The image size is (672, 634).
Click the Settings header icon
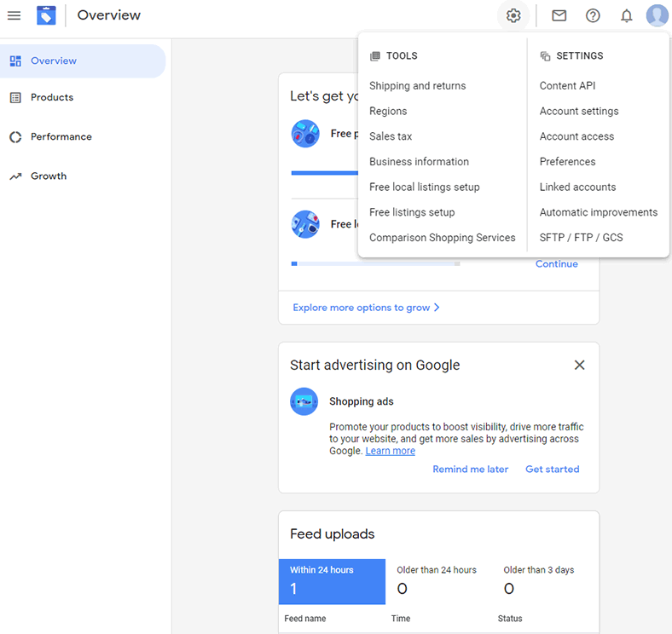click(x=545, y=55)
